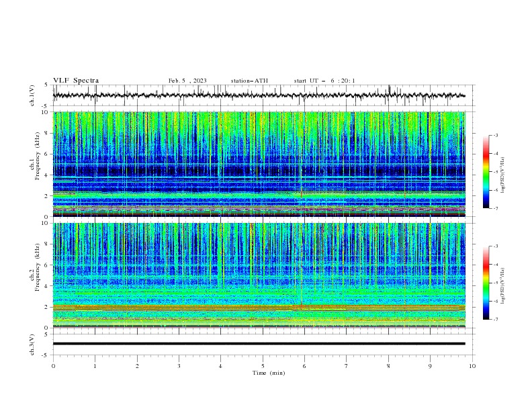This screenshot has width=532, height=411.
Task: Click the time axis tick label "3"
Action: (179, 366)
